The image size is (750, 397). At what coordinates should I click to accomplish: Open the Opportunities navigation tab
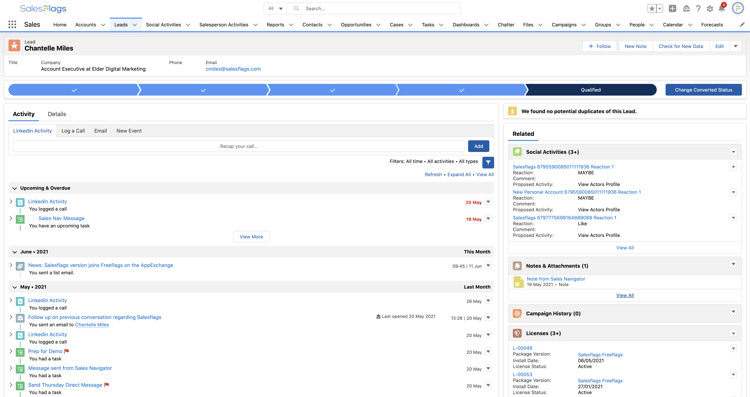point(356,25)
